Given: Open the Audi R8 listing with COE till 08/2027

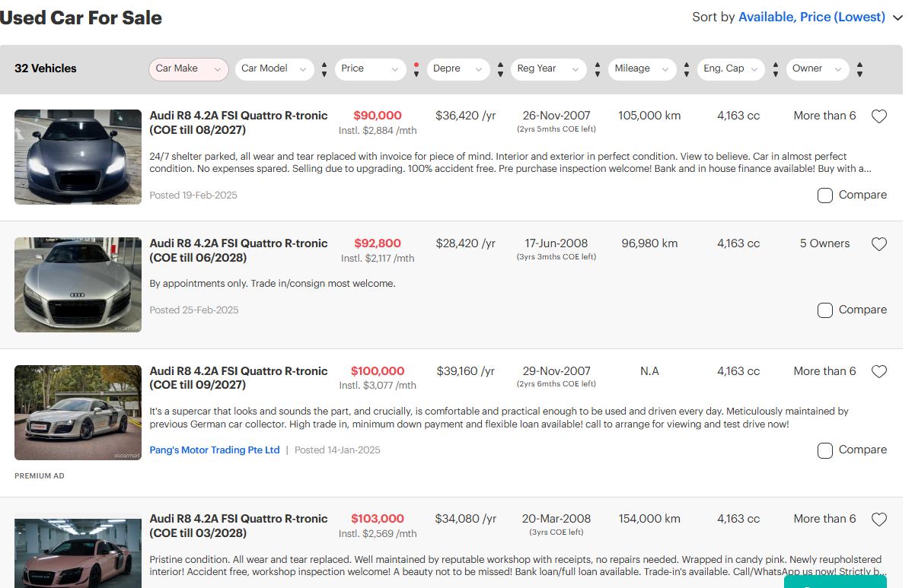Looking at the screenshot, I should pyautogui.click(x=238, y=122).
